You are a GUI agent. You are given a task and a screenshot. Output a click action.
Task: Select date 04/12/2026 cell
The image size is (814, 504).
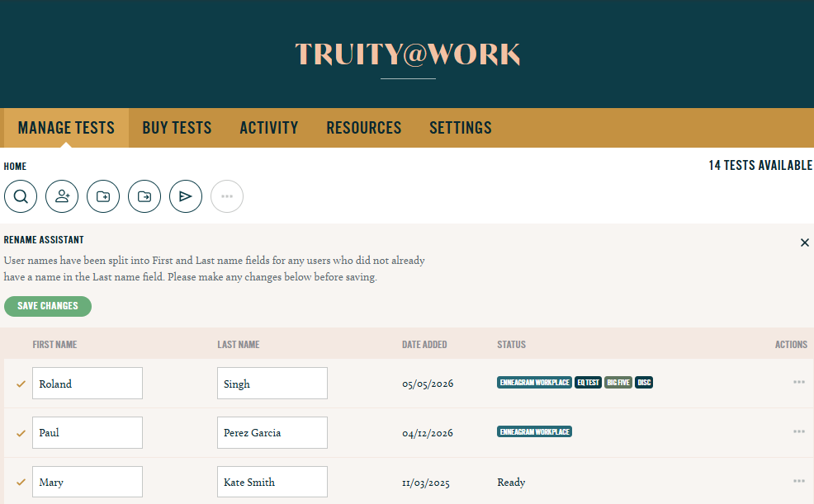coord(428,433)
